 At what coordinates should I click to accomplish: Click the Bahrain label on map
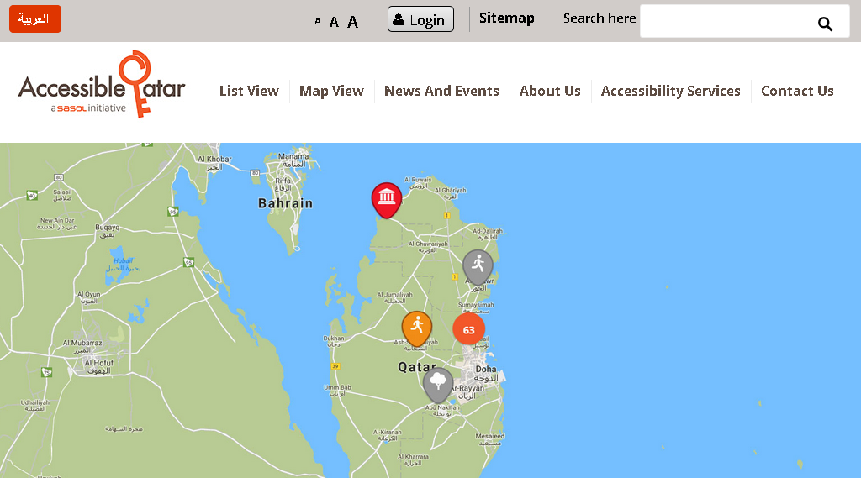[286, 203]
